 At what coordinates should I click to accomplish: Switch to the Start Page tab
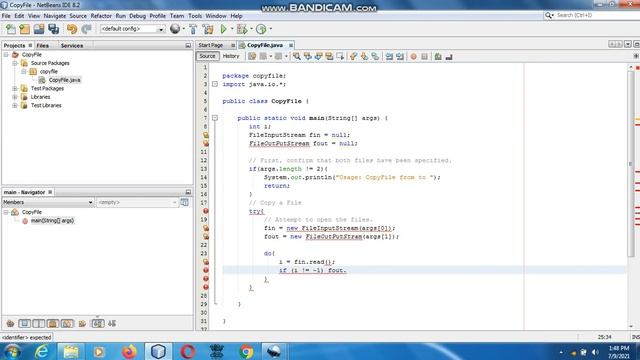[211, 45]
